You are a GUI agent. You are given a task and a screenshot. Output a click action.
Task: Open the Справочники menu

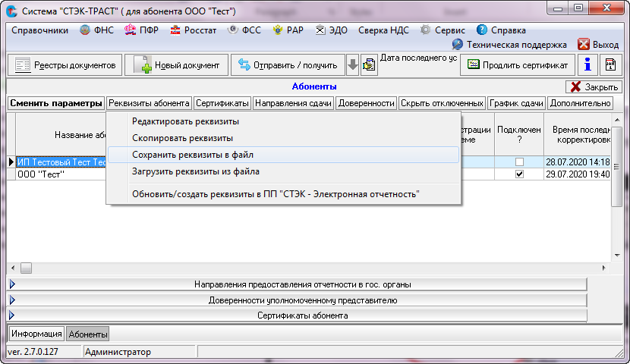39,30
